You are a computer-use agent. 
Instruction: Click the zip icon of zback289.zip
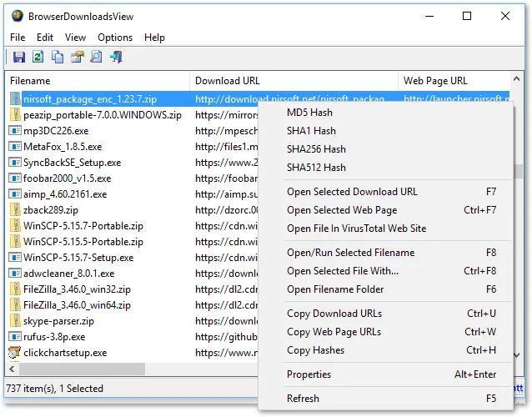point(15,209)
